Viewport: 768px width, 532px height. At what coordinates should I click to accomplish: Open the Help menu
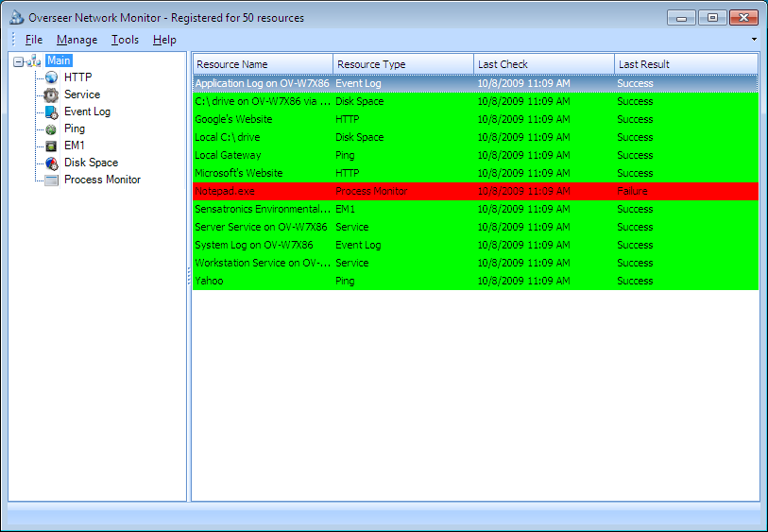(164, 40)
